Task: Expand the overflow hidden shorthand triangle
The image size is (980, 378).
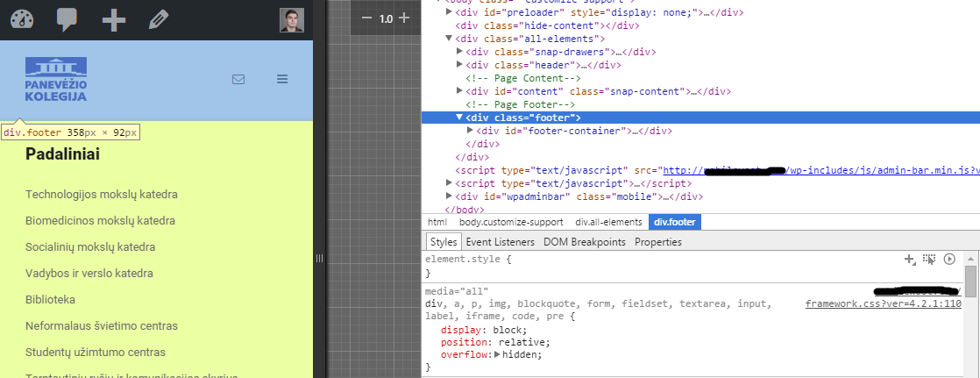Action: [498, 354]
